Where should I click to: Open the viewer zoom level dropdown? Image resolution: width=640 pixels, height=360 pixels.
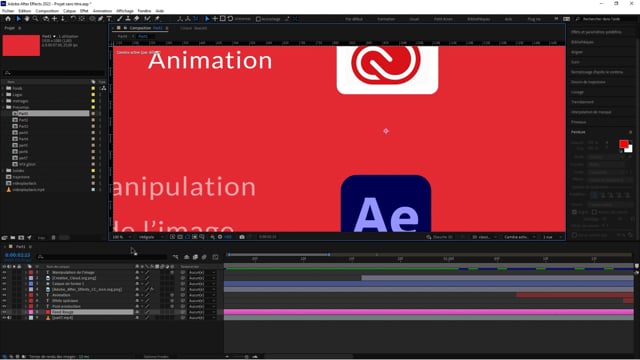pyautogui.click(x=122, y=237)
